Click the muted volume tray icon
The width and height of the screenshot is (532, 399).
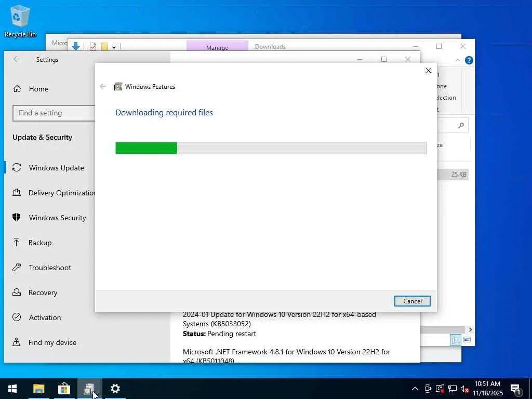[x=464, y=389]
